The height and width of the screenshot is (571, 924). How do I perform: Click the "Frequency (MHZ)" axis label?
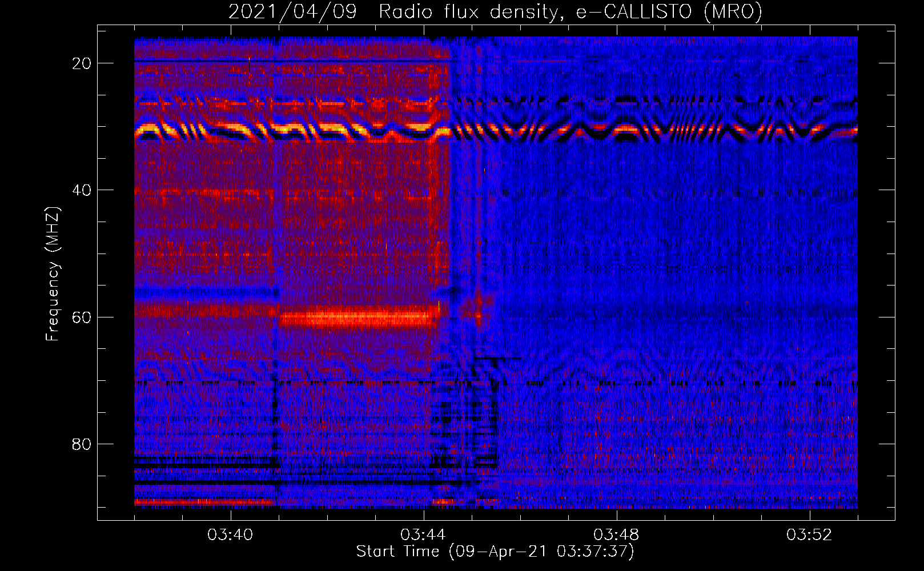point(53,274)
